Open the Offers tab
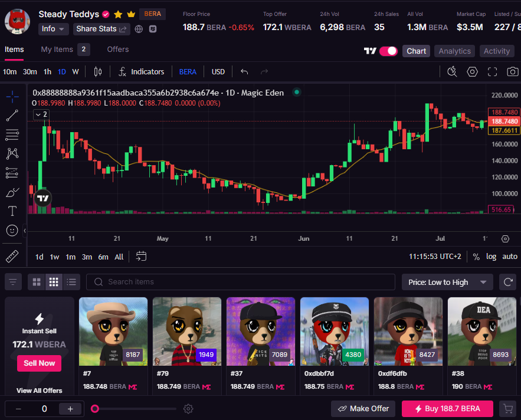The width and height of the screenshot is (521, 420). [x=118, y=50]
